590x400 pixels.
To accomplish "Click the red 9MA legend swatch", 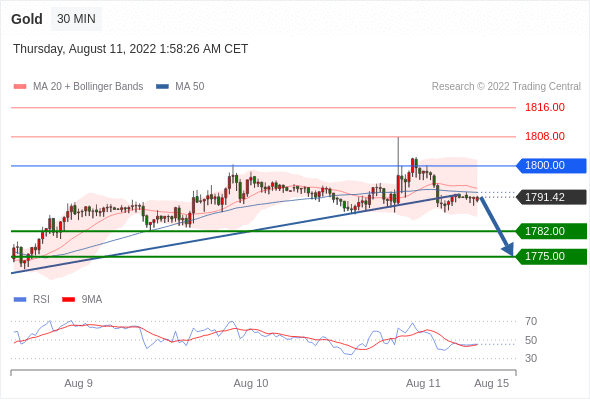I will point(68,300).
